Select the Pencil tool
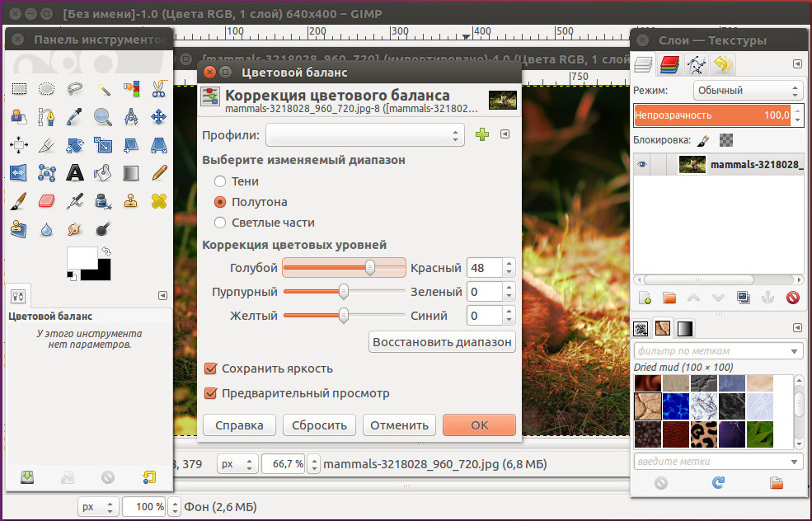 point(159,172)
